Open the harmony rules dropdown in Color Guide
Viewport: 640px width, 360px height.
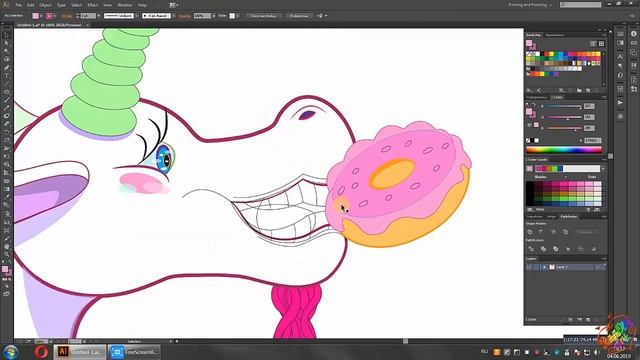tap(603, 168)
